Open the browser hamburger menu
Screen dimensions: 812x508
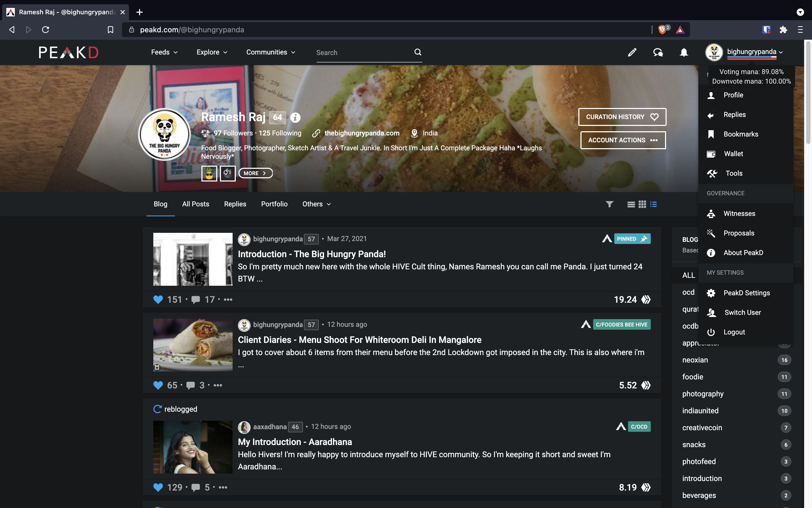800,30
